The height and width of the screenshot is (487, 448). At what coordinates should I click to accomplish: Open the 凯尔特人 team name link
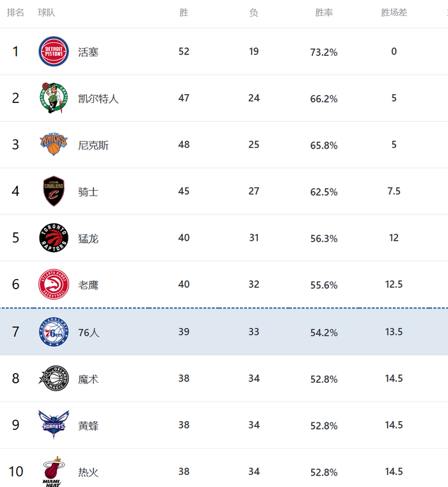pyautogui.click(x=98, y=99)
